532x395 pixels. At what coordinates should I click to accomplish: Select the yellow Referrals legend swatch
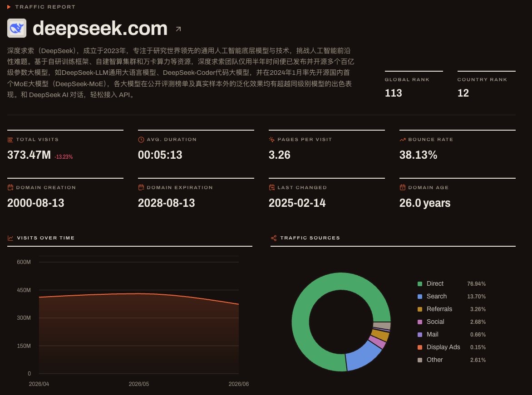(420, 309)
